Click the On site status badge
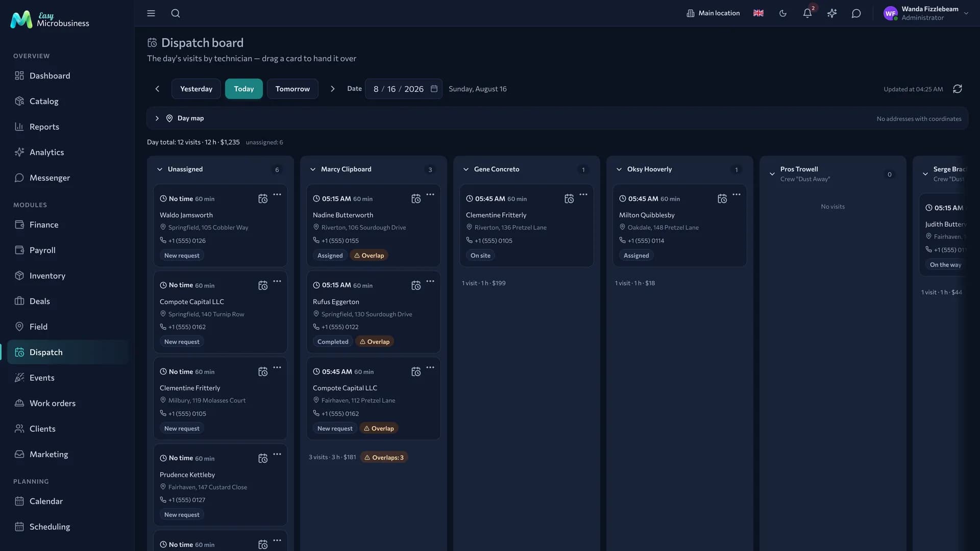 pos(480,256)
